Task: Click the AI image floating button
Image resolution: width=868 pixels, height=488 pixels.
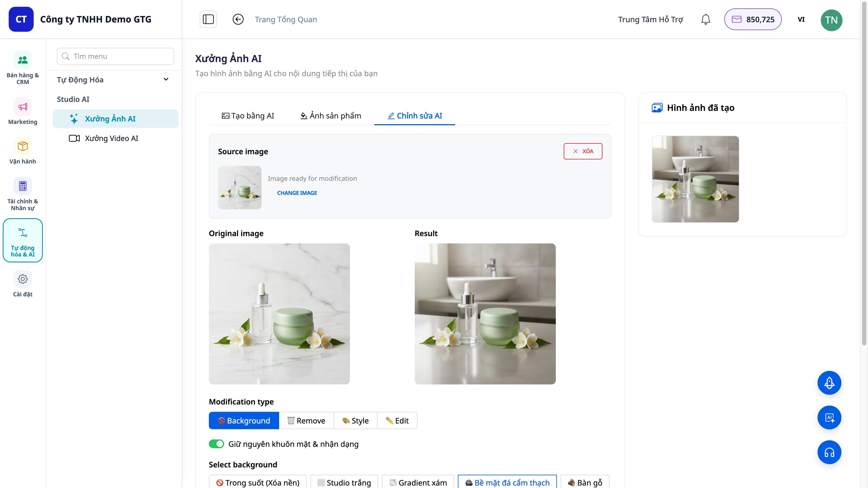Action: [829, 418]
